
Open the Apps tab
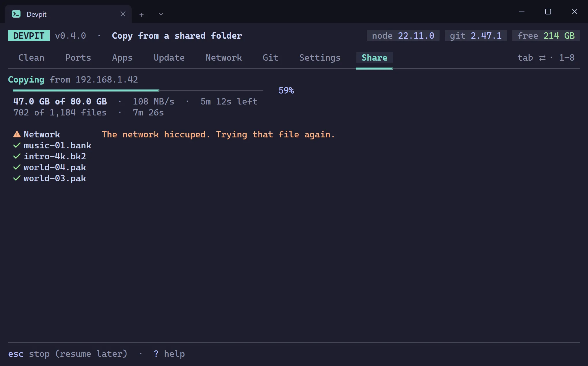click(x=122, y=58)
